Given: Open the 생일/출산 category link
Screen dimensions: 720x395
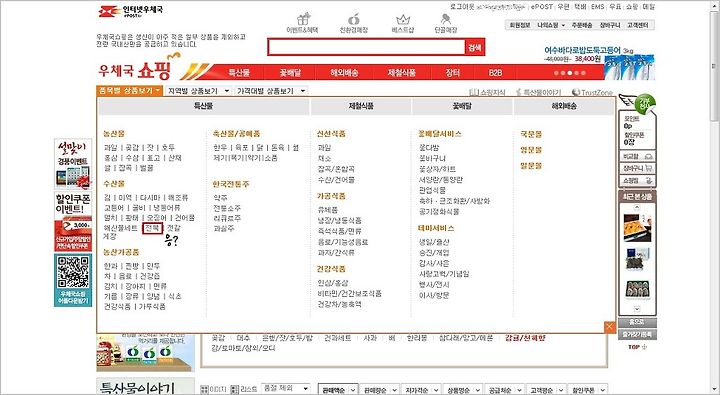Looking at the screenshot, I should (x=434, y=242).
